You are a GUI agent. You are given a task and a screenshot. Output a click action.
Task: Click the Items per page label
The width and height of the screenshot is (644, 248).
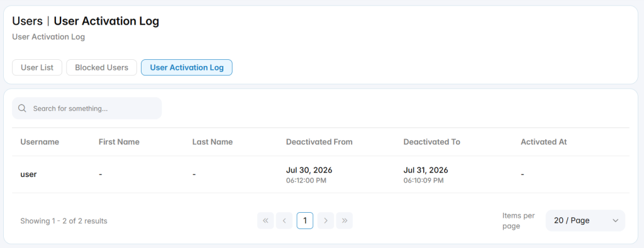(518, 221)
